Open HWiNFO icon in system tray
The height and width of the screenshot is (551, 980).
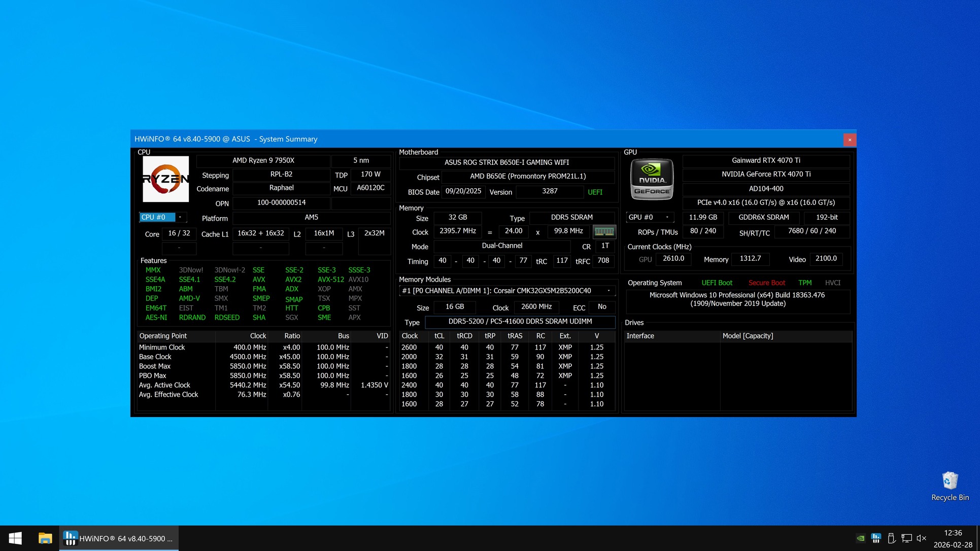(x=875, y=538)
